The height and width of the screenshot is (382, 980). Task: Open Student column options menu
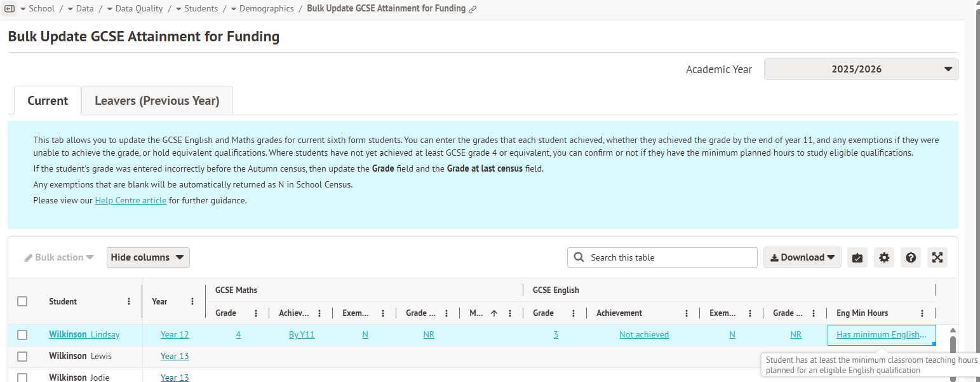coord(129,302)
